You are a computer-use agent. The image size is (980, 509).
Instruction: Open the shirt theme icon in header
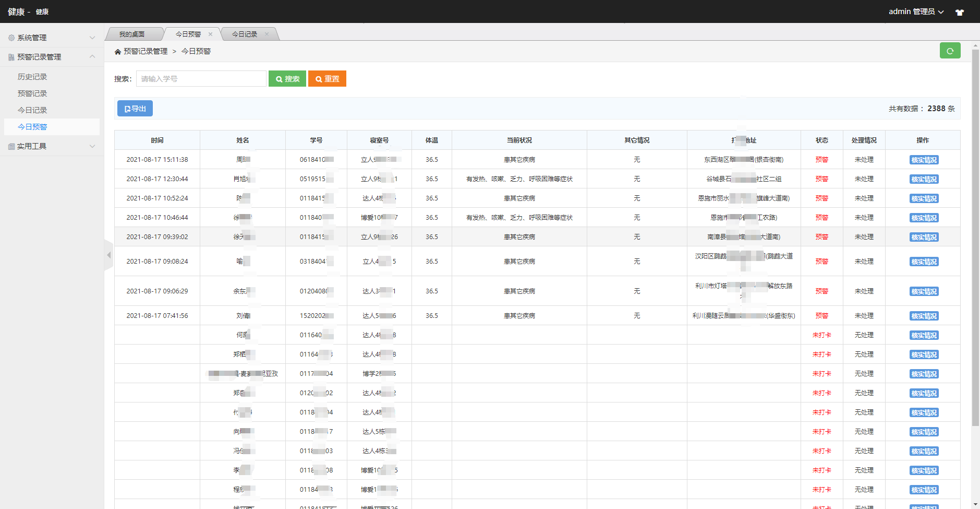[x=960, y=12]
